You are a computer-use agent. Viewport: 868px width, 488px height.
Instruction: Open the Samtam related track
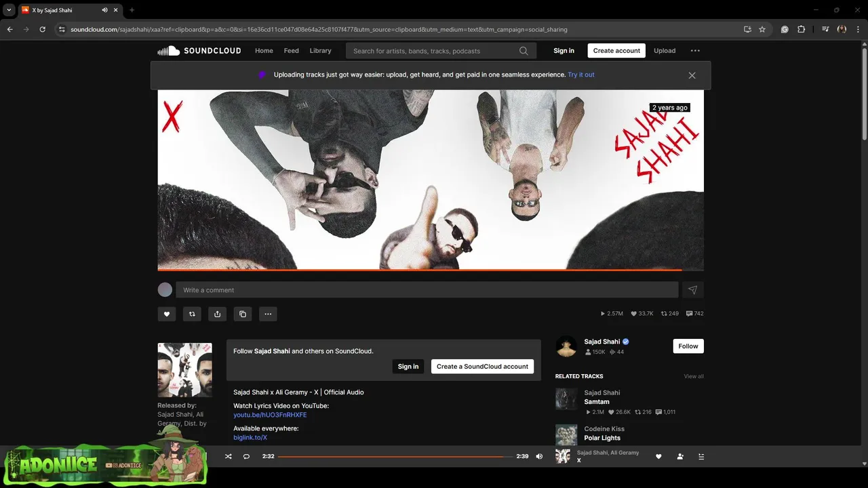tap(597, 402)
